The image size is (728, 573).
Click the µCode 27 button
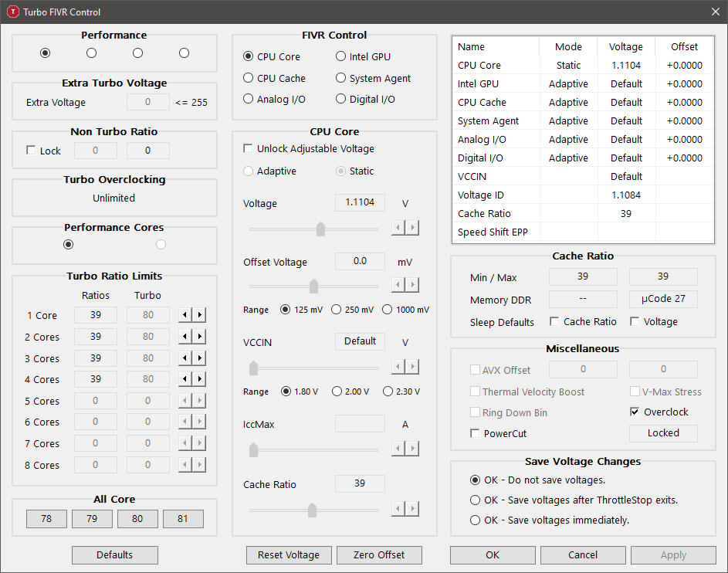point(663,299)
